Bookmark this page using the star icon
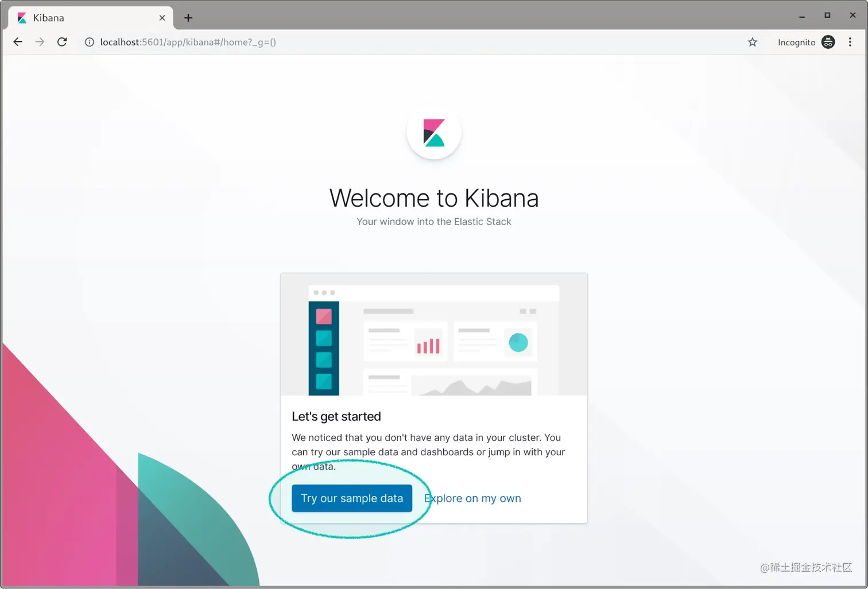 click(752, 42)
